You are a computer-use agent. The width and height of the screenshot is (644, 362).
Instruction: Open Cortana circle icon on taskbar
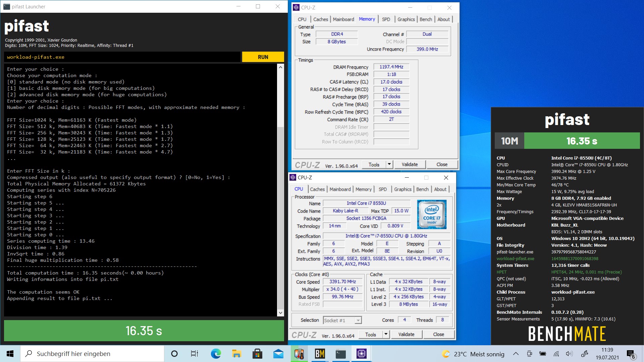click(x=174, y=354)
